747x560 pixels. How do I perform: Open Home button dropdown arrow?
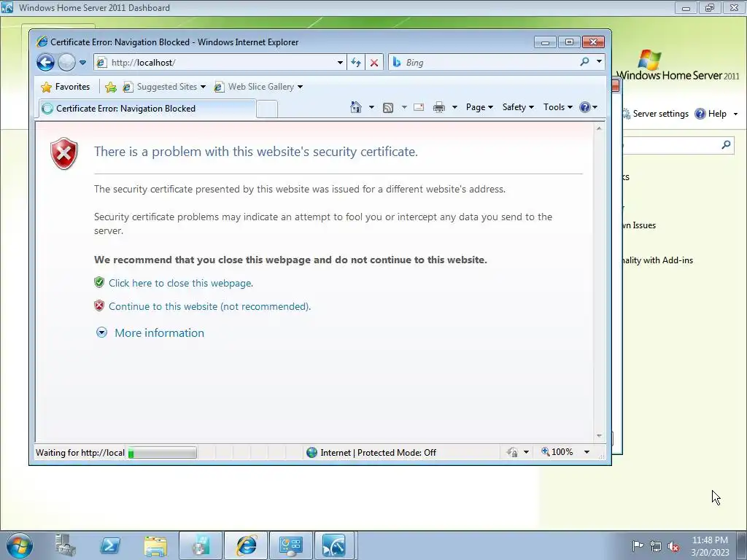(371, 107)
